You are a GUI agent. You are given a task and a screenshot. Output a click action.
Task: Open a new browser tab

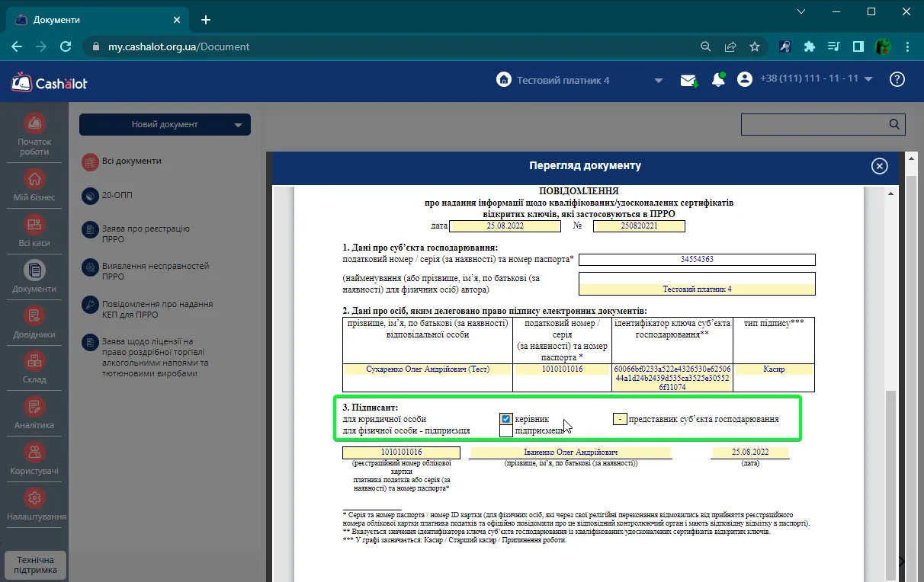205,20
